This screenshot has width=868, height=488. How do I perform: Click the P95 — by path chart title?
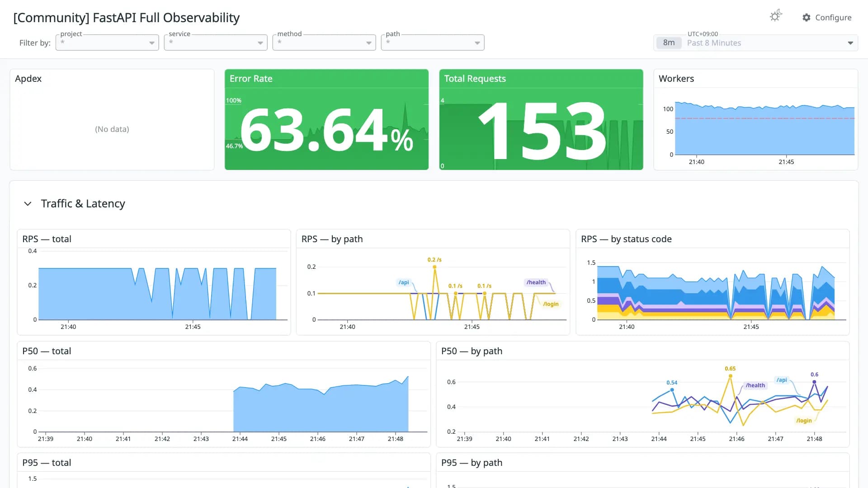[472, 463]
